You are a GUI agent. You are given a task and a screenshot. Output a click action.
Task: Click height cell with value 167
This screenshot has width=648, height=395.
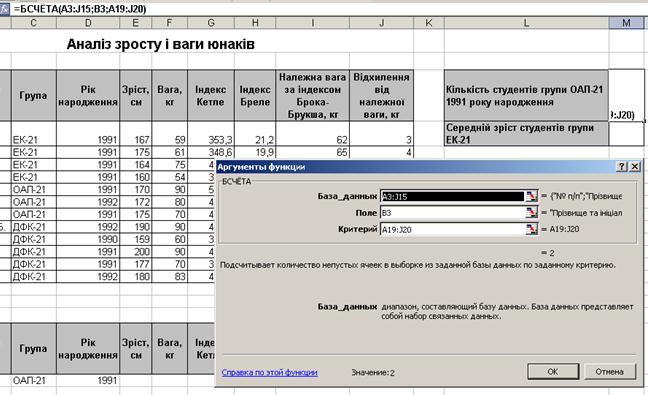(x=136, y=133)
